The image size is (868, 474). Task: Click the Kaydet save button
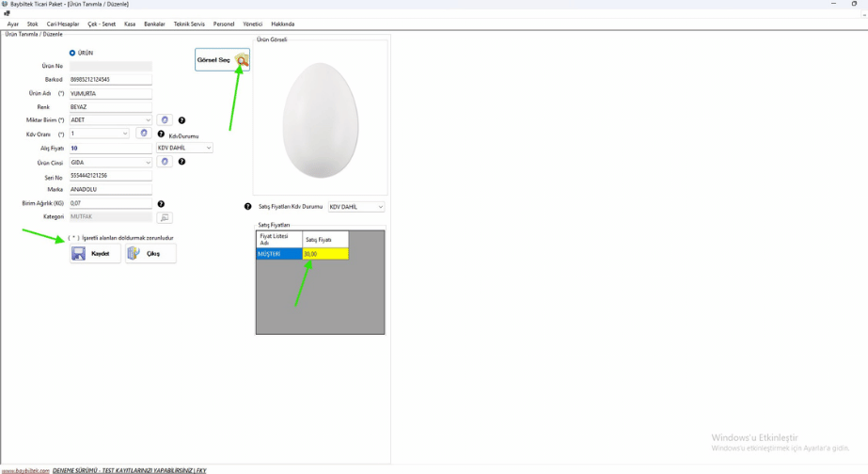95,253
